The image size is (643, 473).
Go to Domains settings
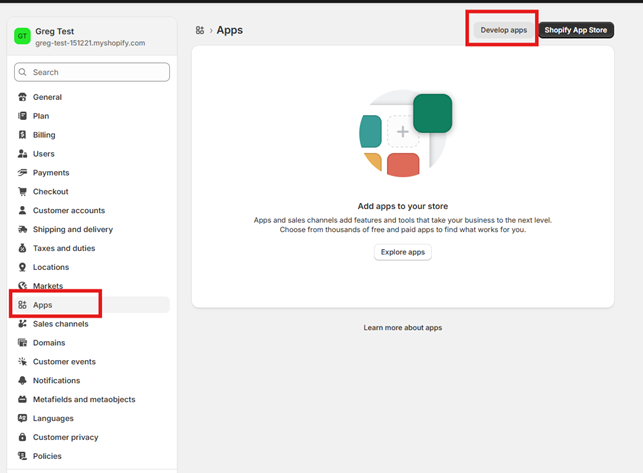tap(92, 343)
